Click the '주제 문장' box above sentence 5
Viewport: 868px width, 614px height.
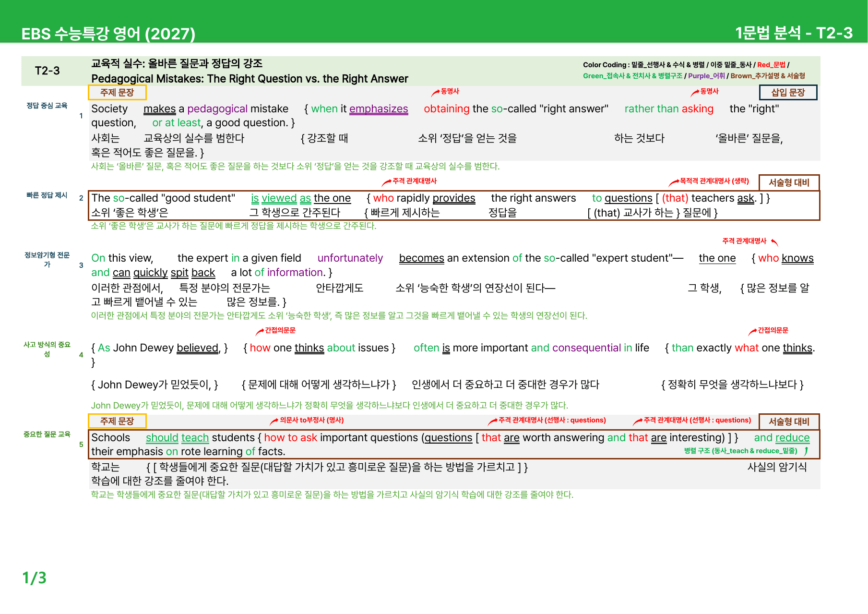point(117,421)
